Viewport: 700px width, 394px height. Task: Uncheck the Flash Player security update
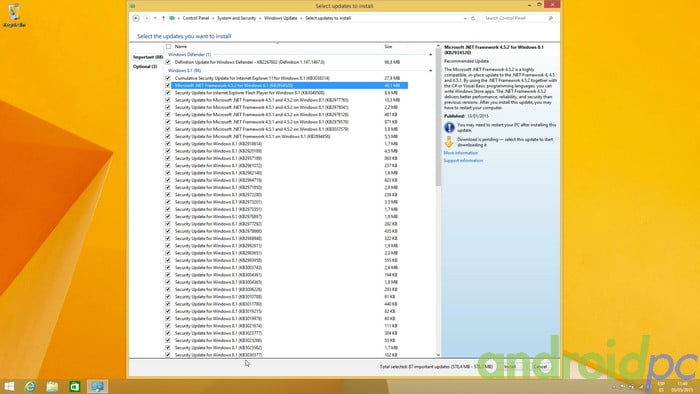pos(168,93)
